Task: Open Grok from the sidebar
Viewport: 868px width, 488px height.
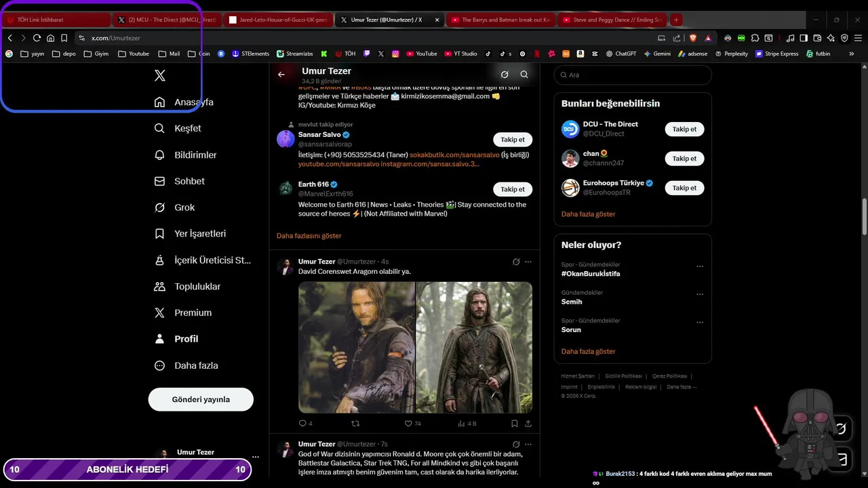Action: 175,207
